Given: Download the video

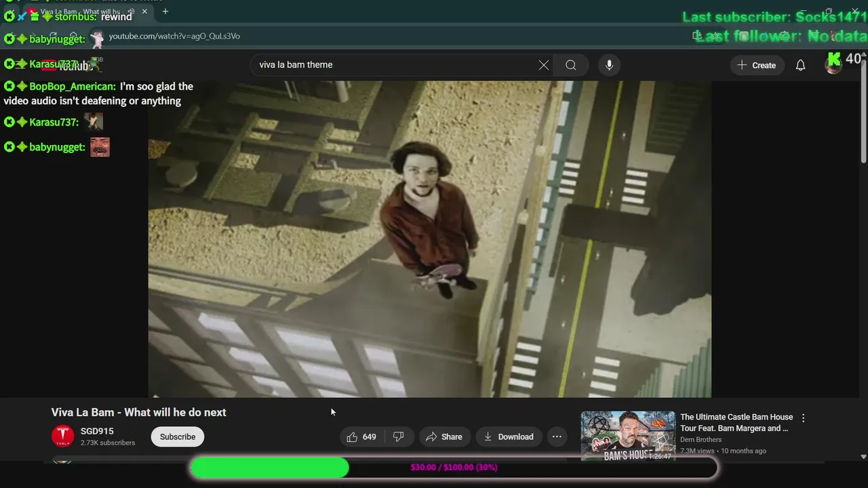Looking at the screenshot, I should click(509, 436).
